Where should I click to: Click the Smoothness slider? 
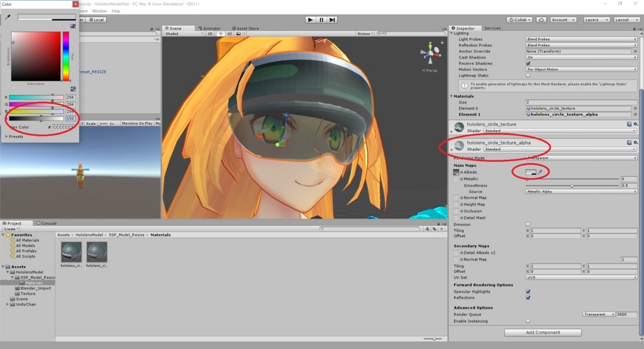573,186
